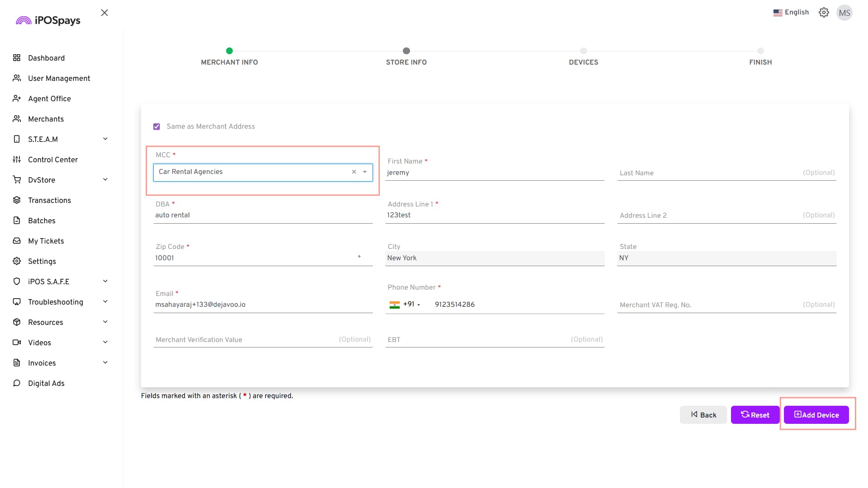The height and width of the screenshot is (488, 868).
Task: Switch language via English selector
Action: tap(791, 13)
